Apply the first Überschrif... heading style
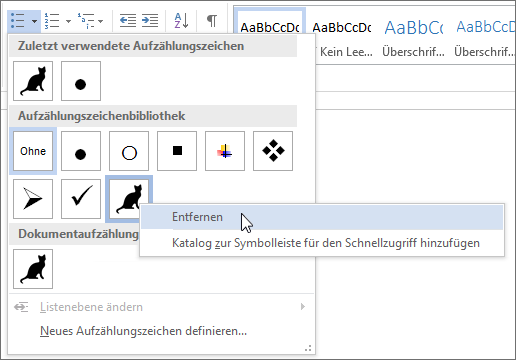516x360 pixels. (413, 38)
